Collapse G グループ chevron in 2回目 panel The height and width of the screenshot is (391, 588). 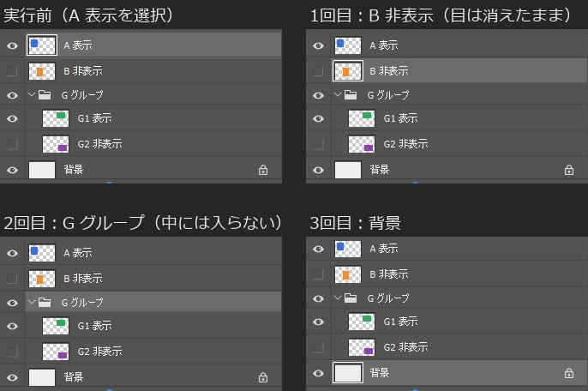point(32,302)
